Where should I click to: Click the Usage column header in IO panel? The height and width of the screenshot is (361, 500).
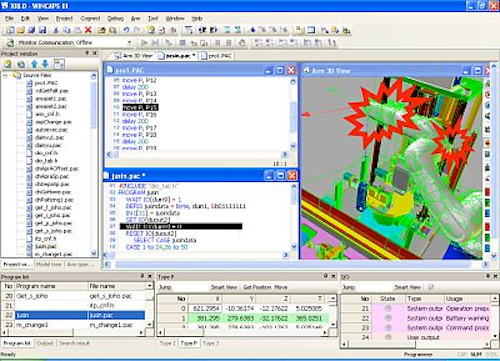tap(467, 299)
